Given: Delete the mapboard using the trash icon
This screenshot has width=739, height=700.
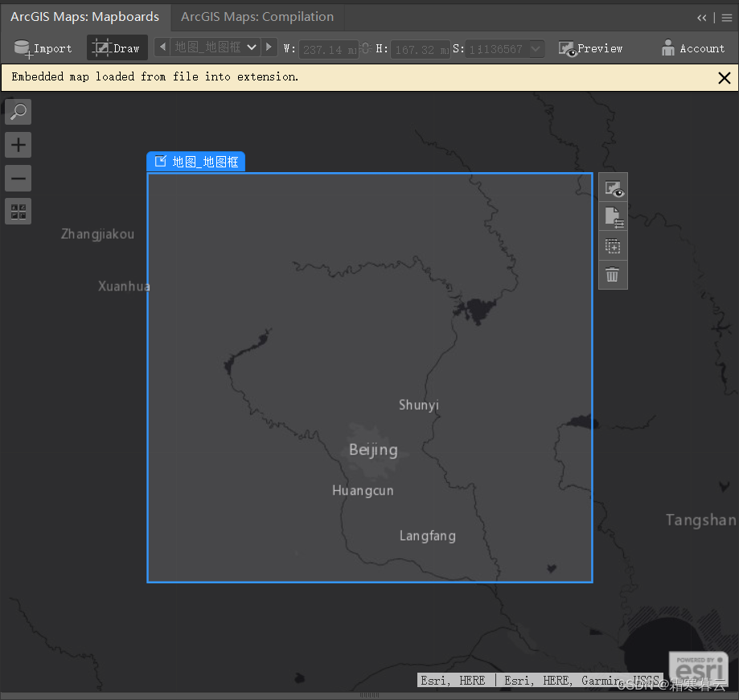Looking at the screenshot, I should click(613, 274).
